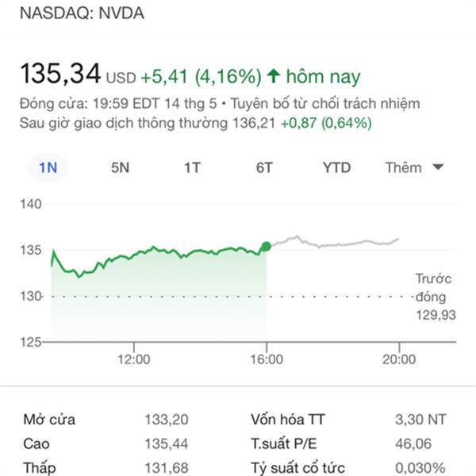The width and height of the screenshot is (476, 476).
Task: Click the 20:00 time axis label
Action: pos(399,359)
